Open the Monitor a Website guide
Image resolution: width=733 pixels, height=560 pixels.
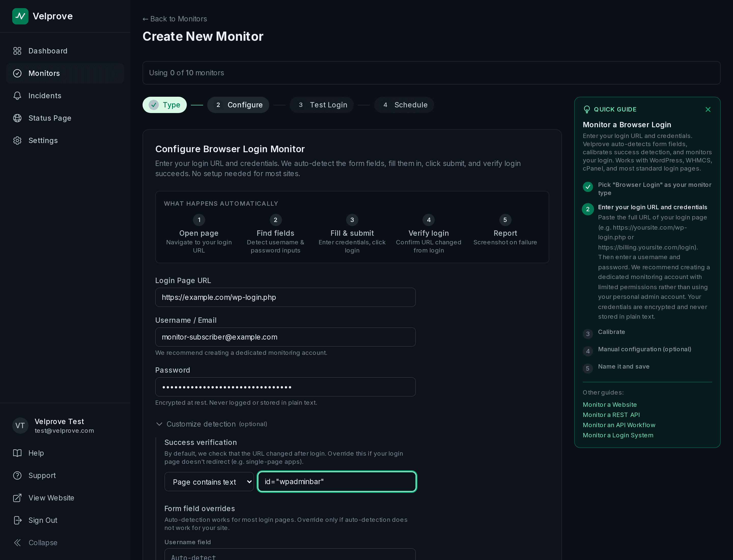click(x=610, y=405)
